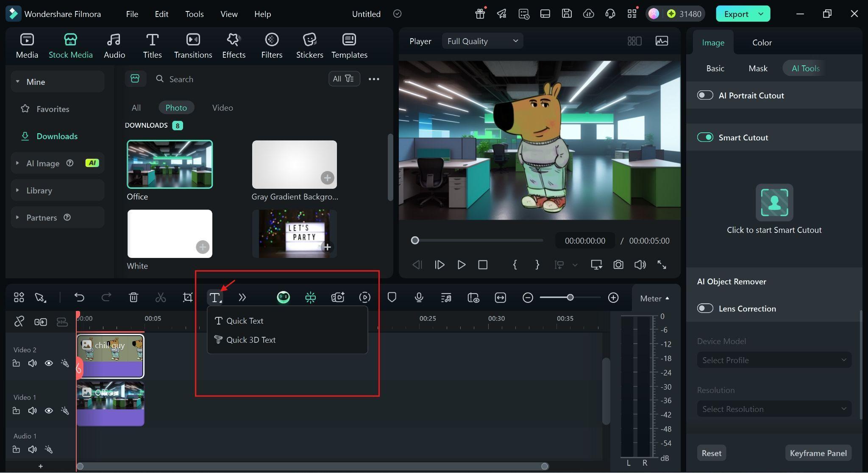Click the Smart Cutout start icon
Screen dimensions: 868x473
coord(774,202)
